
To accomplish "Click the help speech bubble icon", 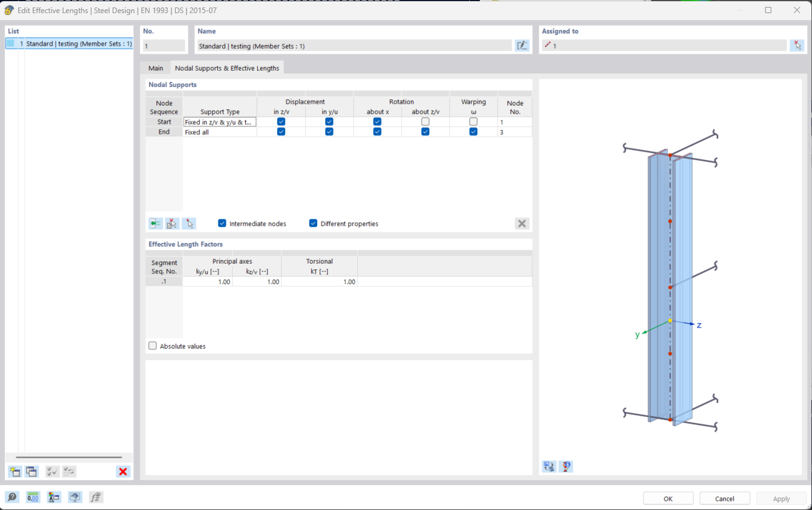I will 12,497.
